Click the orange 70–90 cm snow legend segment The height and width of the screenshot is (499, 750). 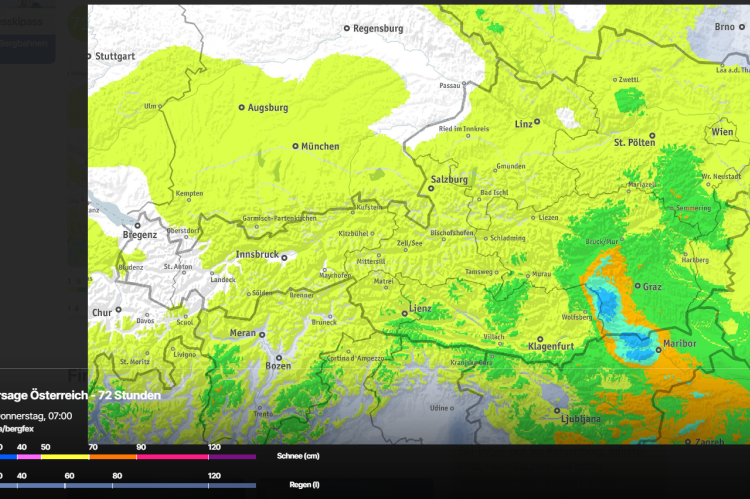[113, 456]
